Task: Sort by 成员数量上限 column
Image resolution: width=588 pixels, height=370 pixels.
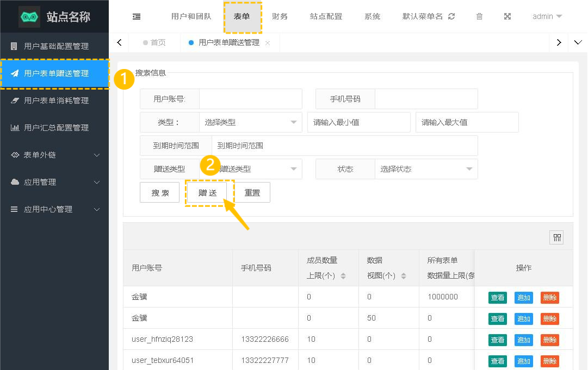Action: (x=343, y=276)
